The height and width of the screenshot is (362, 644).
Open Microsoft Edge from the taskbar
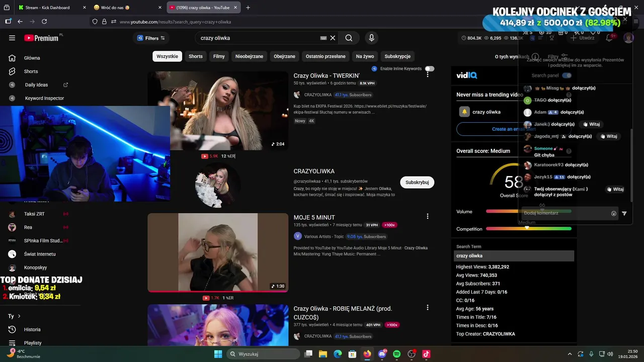click(x=338, y=354)
